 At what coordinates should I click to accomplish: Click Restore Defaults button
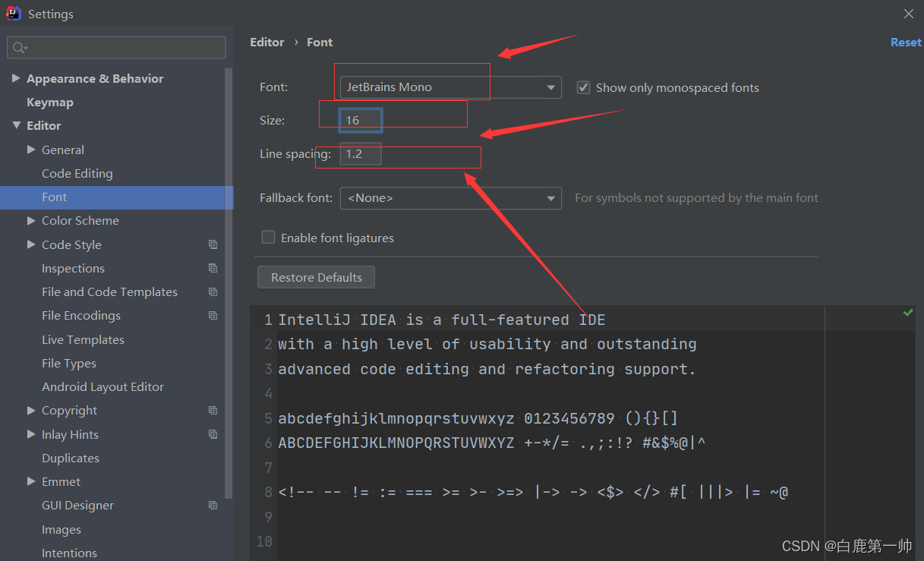(317, 277)
